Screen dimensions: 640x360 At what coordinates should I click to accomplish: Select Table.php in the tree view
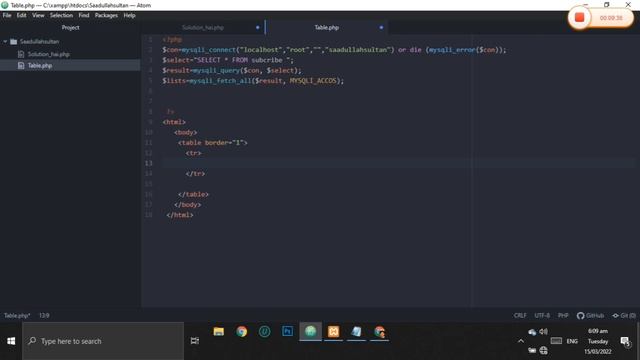[40, 65]
